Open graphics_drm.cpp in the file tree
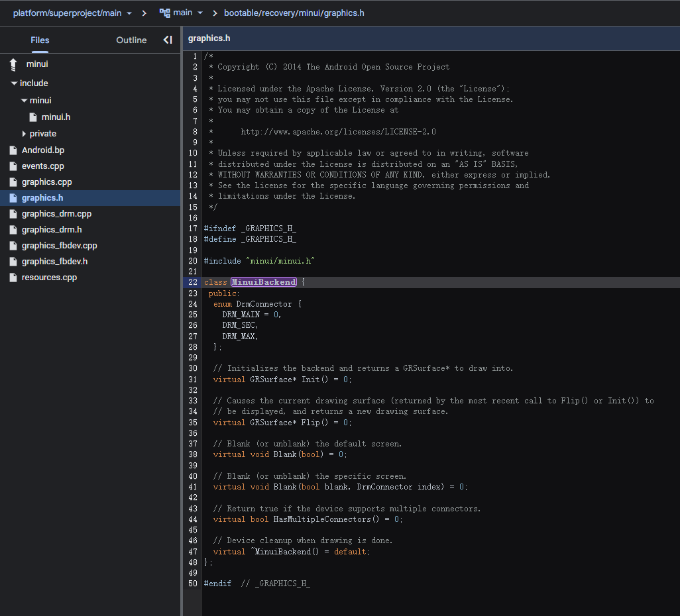The image size is (680, 616). pyautogui.click(x=56, y=214)
